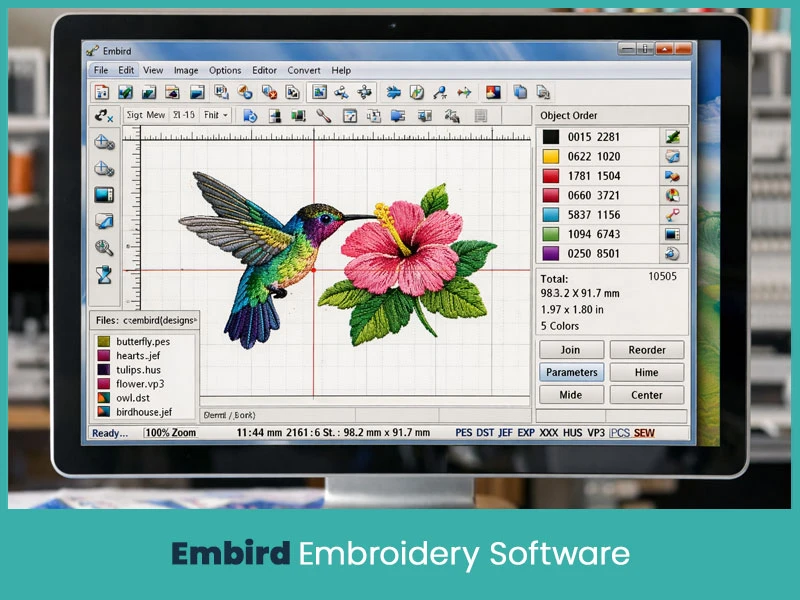This screenshot has width=800, height=600.
Task: Click the Reorder button
Action: [x=646, y=350]
